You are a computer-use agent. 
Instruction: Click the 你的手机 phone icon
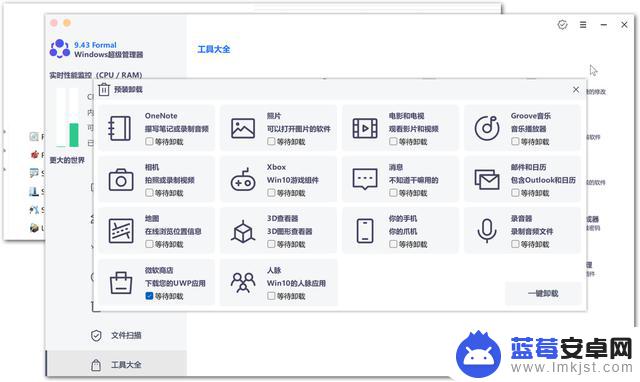pyautogui.click(x=365, y=231)
